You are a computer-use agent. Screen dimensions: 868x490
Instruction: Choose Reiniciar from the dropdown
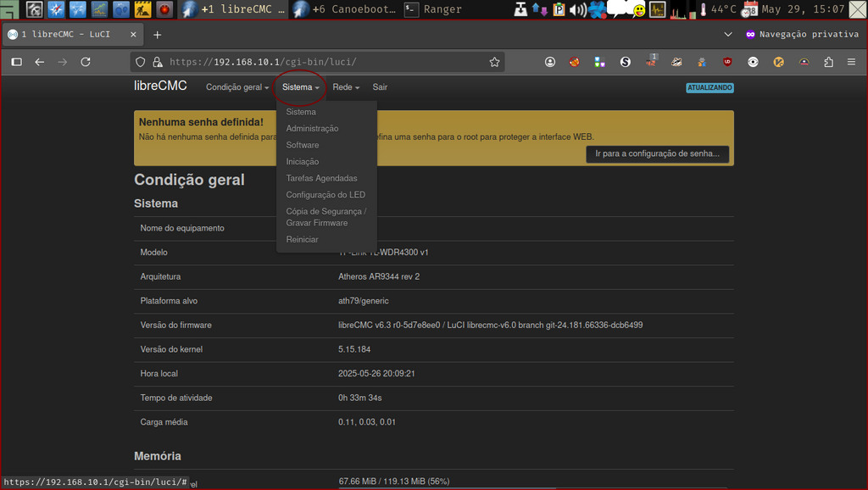302,239
